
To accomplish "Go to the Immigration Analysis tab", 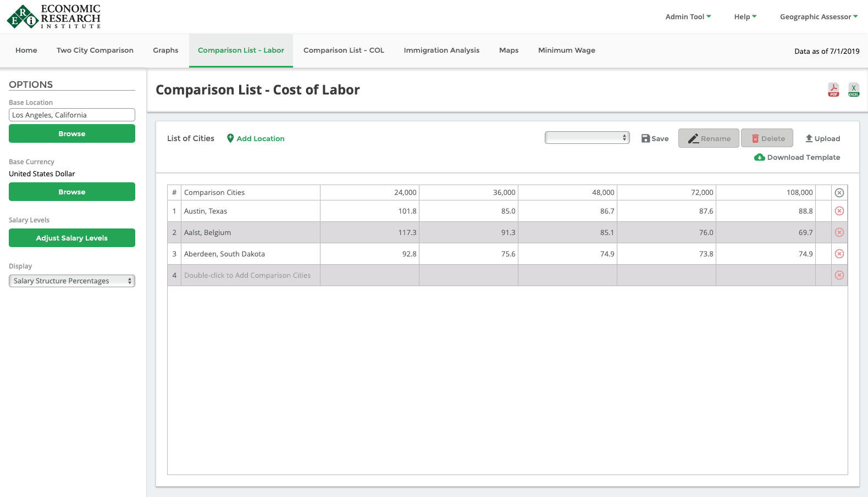I will (441, 51).
